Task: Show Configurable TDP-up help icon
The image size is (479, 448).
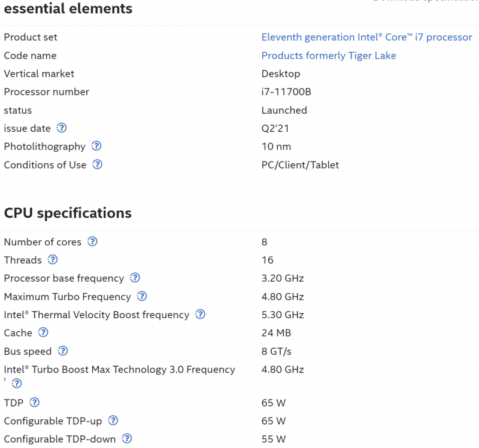Action: click(x=113, y=420)
